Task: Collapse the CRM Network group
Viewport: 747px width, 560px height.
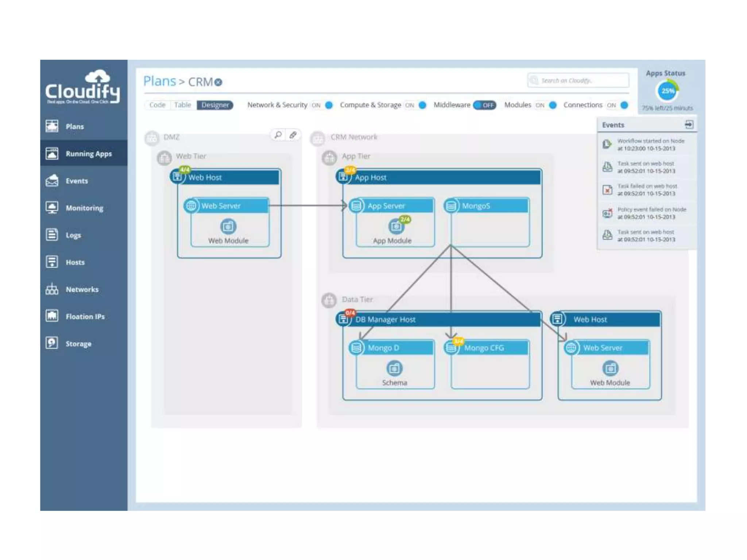Action: 317,139
